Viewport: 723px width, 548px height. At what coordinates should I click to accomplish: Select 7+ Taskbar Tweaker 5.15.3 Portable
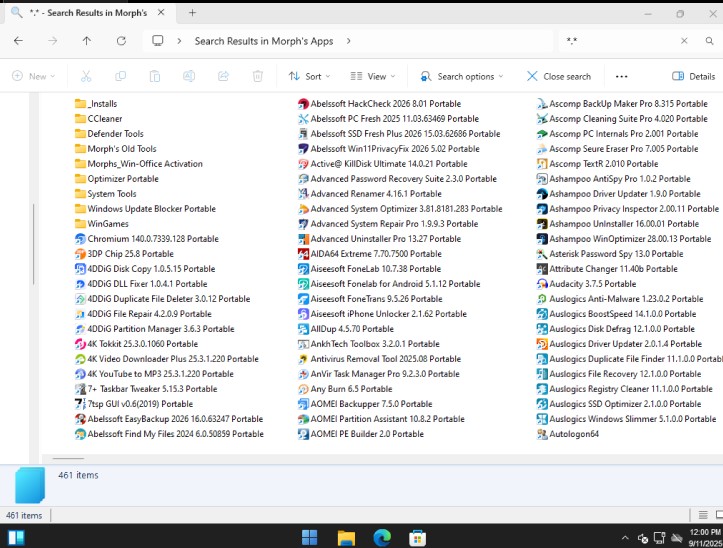point(146,389)
